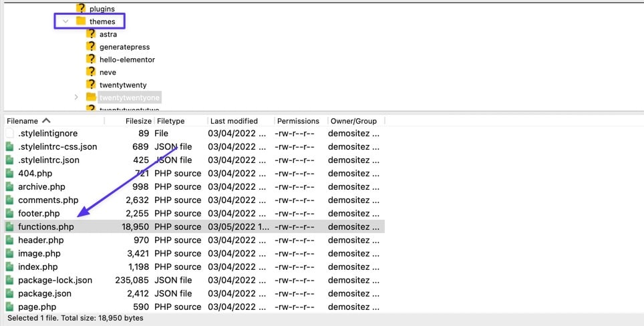Viewport: 644px width, 326px height.
Task: Click the 404.php file icon
Action: point(9,173)
